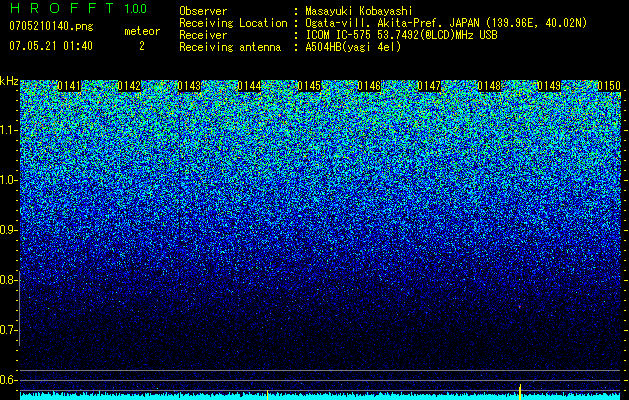Click the small yellow meteor spike near 0144

click(x=268, y=395)
